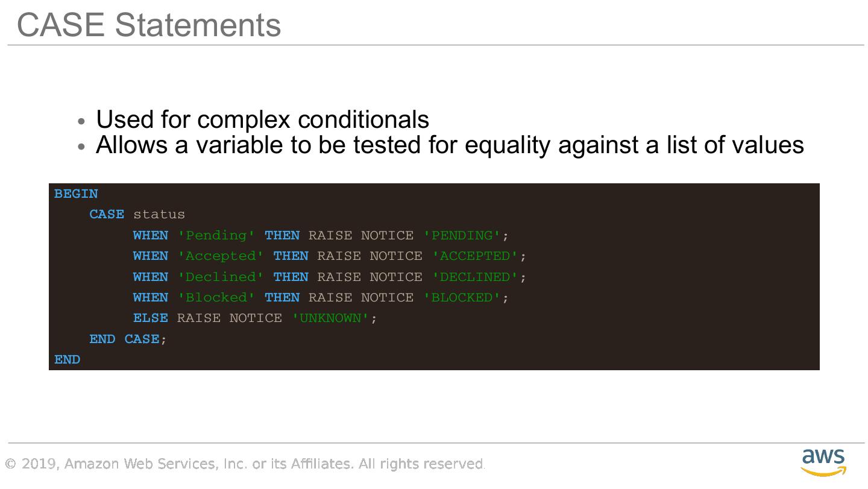Click the 'UNKNOWN' string in the ELSE line

(330, 318)
